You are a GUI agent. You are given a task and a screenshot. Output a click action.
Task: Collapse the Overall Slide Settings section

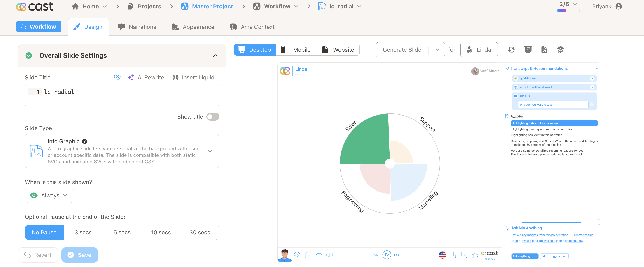click(215, 55)
